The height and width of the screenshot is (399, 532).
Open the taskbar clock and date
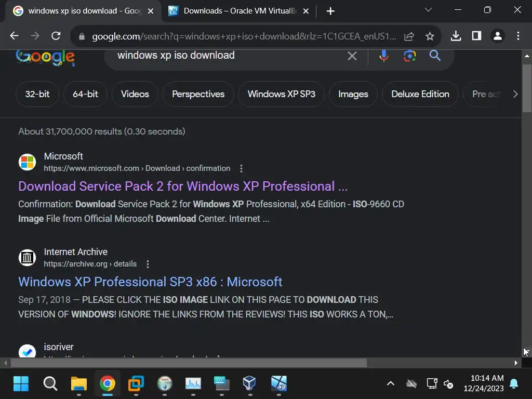tap(484, 383)
